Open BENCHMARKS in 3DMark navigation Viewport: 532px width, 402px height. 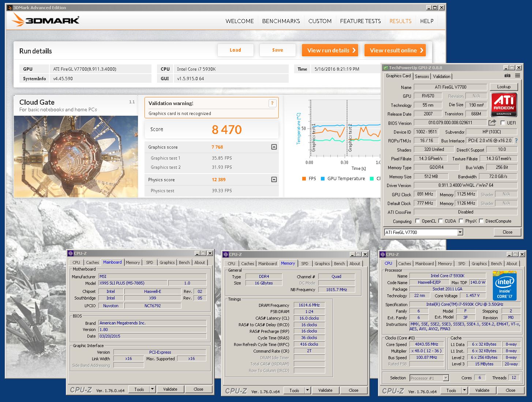(x=281, y=21)
